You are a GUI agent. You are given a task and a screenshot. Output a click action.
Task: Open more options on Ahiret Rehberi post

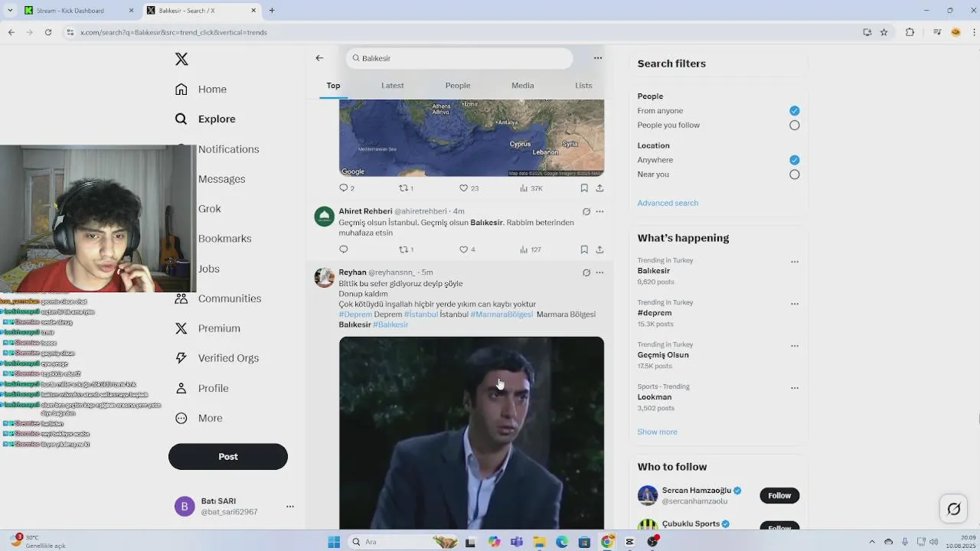click(599, 211)
